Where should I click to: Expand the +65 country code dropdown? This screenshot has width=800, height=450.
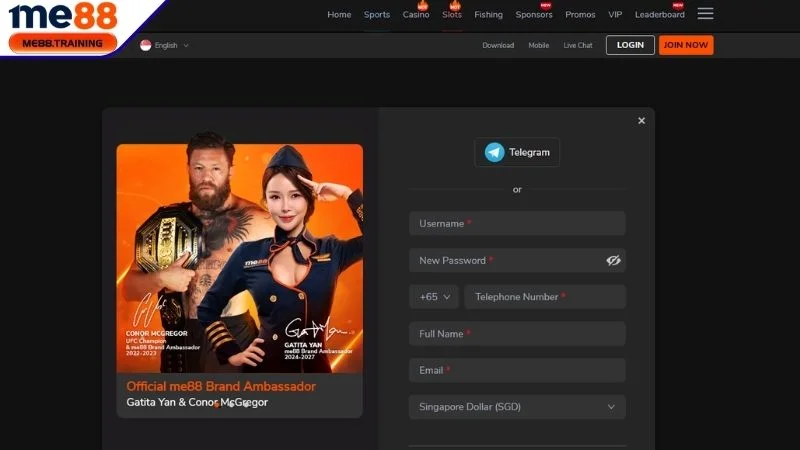pos(433,297)
